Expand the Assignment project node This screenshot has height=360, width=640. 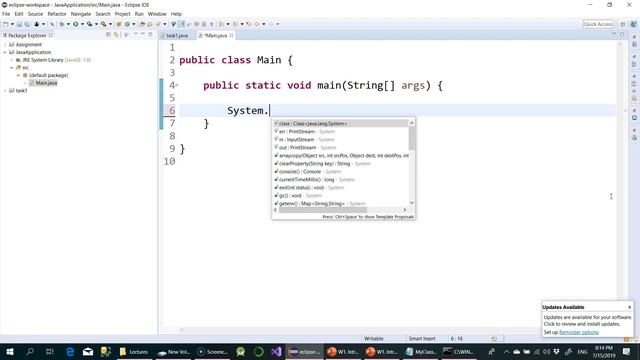(x=5, y=44)
